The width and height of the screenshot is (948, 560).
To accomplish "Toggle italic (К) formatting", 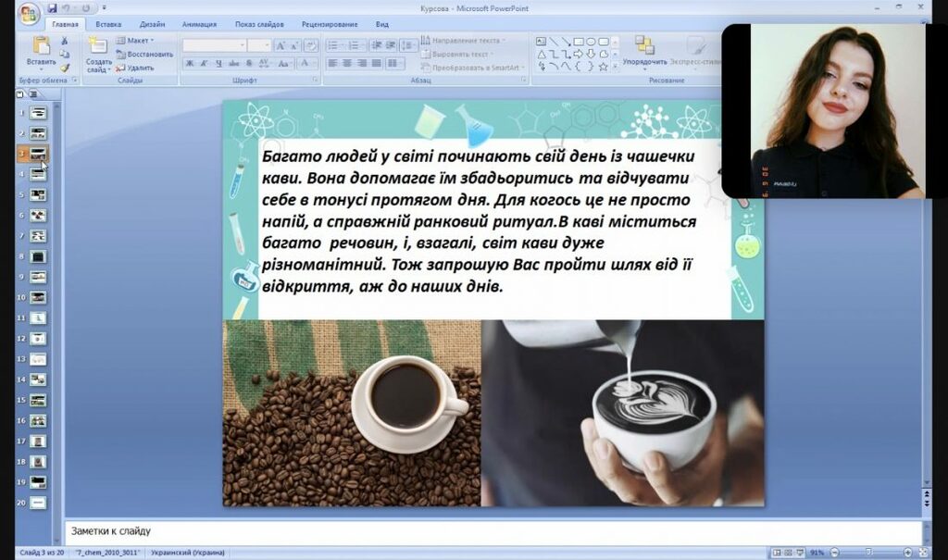I will [204, 64].
